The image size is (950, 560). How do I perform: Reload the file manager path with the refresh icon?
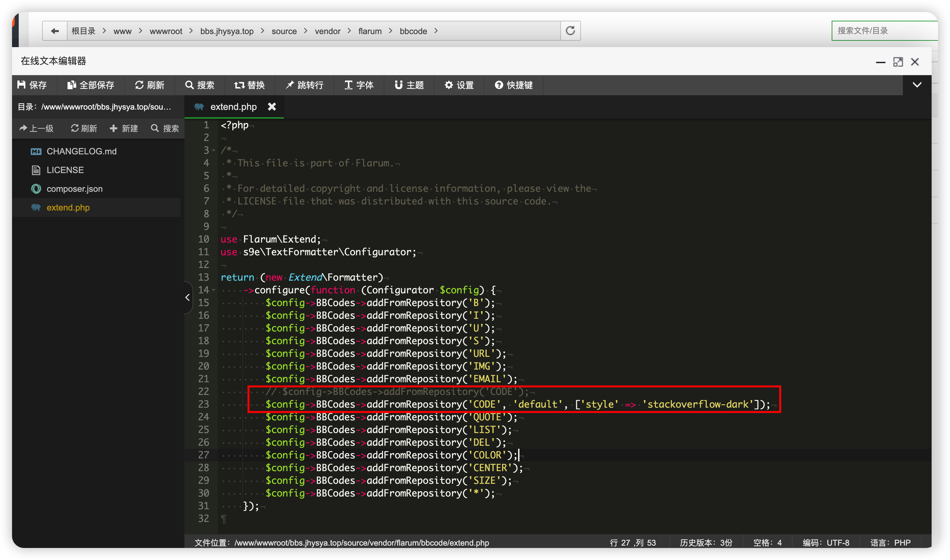click(570, 30)
